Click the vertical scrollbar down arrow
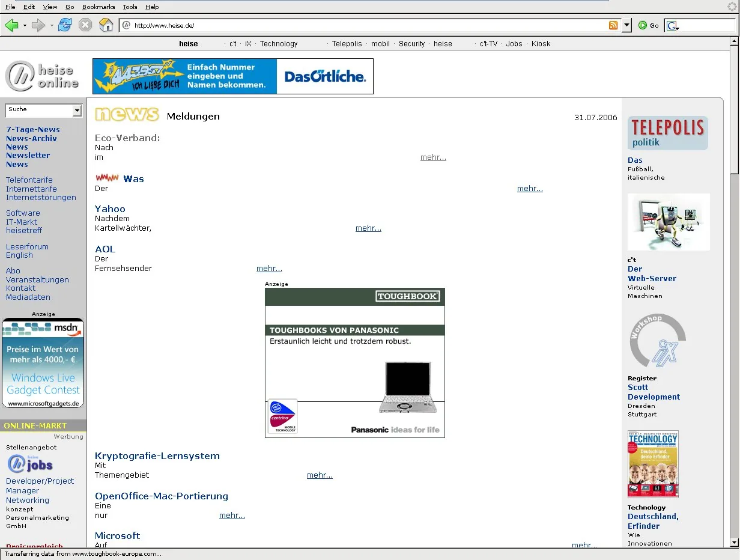Image resolution: width=740 pixels, height=560 pixels. [x=734, y=542]
